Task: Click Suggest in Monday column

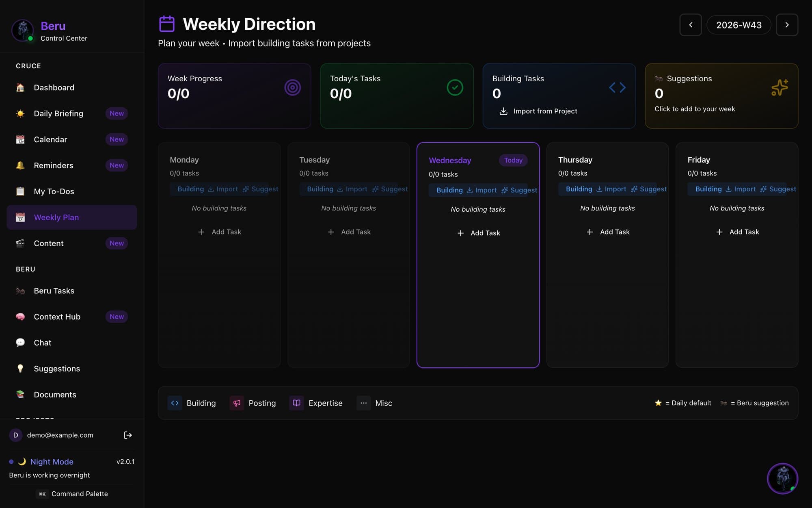Action: click(x=260, y=189)
